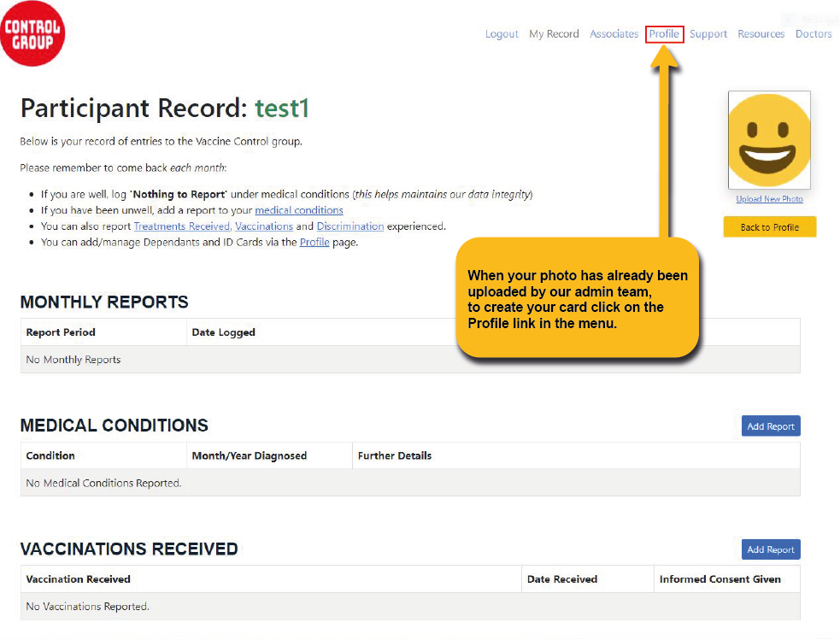Click the Profile link in bullet list
This screenshot has width=840, height=640.
click(x=314, y=243)
